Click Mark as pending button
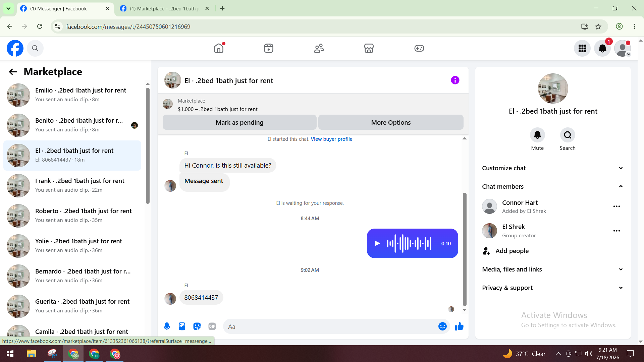This screenshot has height=362, width=644. click(239, 122)
